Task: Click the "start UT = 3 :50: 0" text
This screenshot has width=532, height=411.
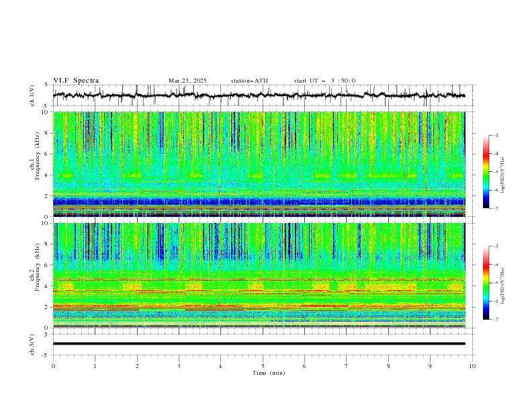Action: [x=324, y=81]
